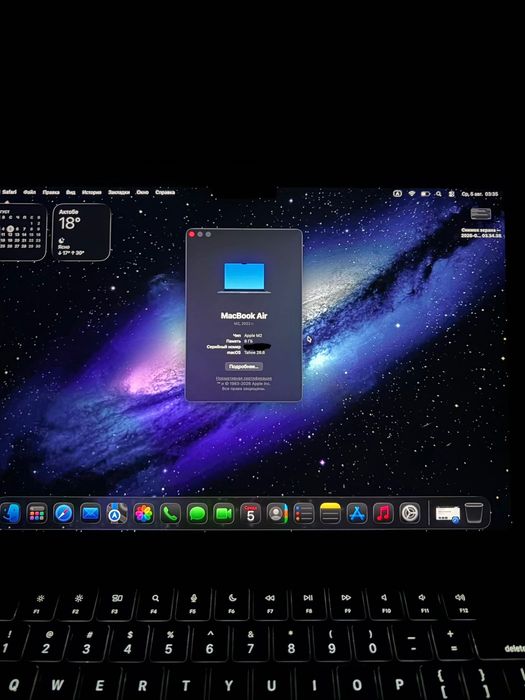
Task: Click the MacBook Air laptop image
Action: pyautogui.click(x=244, y=278)
